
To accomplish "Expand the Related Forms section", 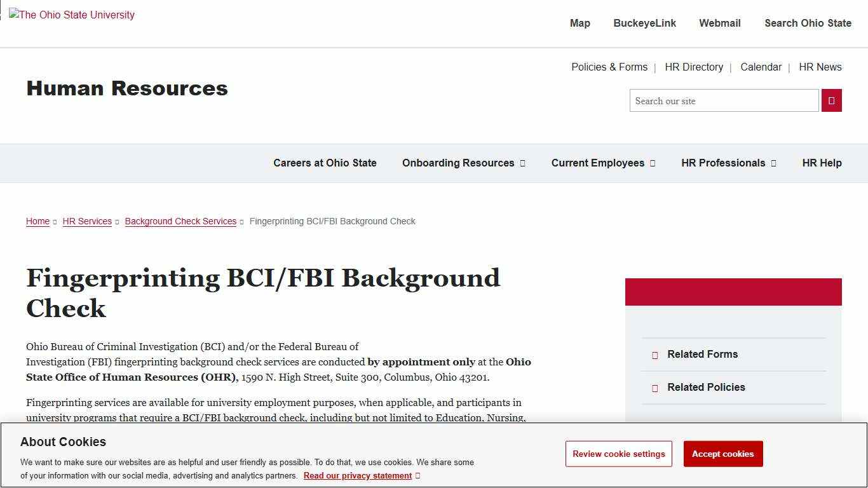I will pyautogui.click(x=702, y=355).
